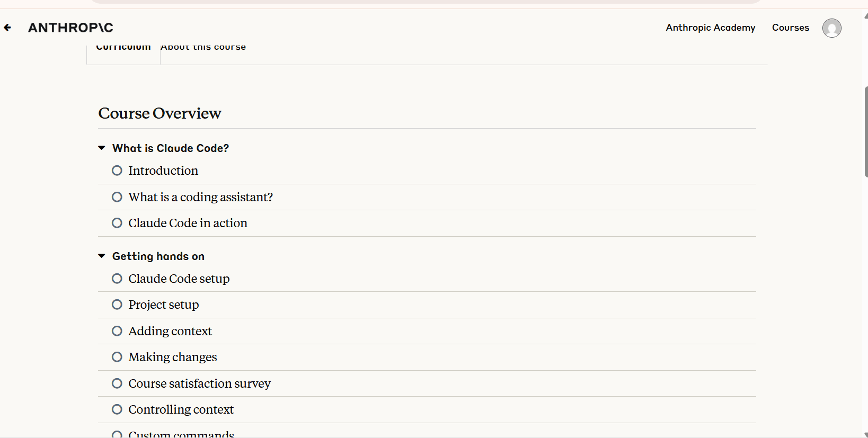Click circle icon beside Project setup

pyautogui.click(x=117, y=305)
